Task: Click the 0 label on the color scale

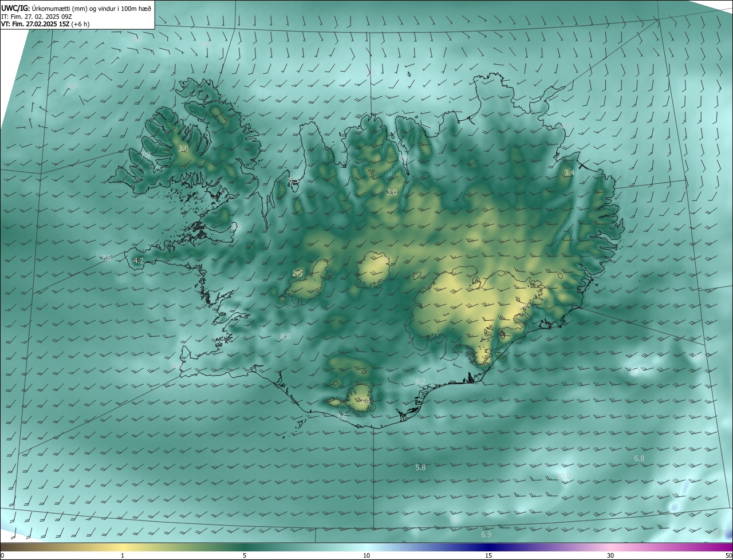Action: click(2, 555)
